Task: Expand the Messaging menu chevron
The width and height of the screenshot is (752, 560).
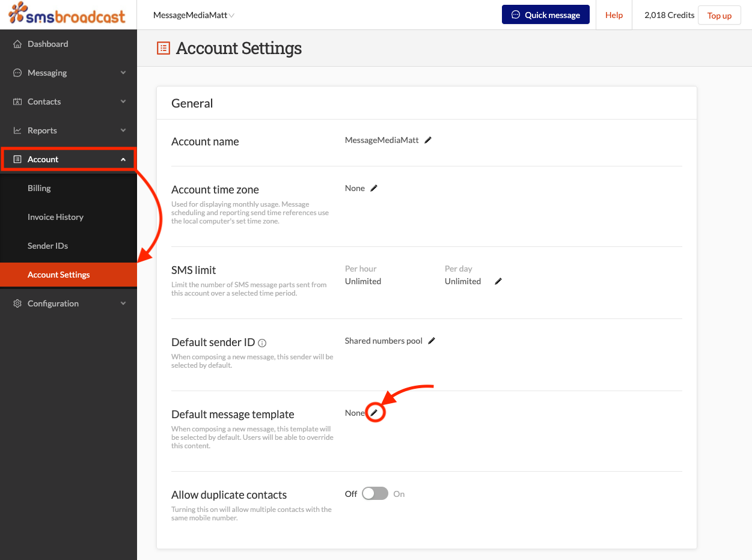Action: click(123, 73)
